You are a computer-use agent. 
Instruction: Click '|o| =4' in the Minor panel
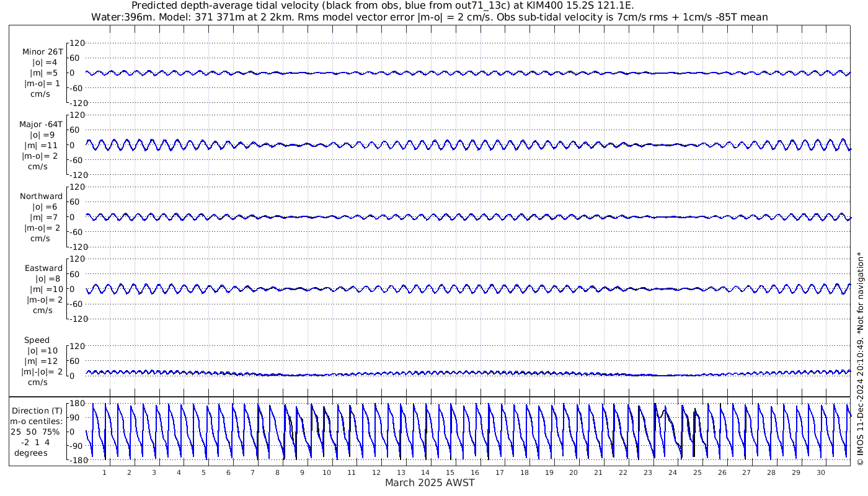click(x=45, y=63)
